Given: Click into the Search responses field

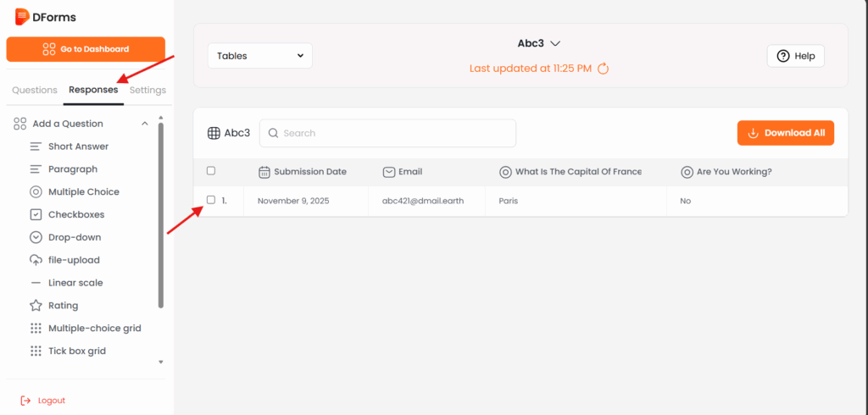Looking at the screenshot, I should [388, 133].
